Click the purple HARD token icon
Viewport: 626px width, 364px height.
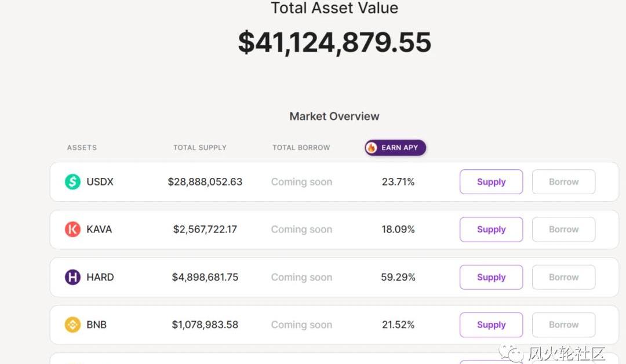pos(72,277)
